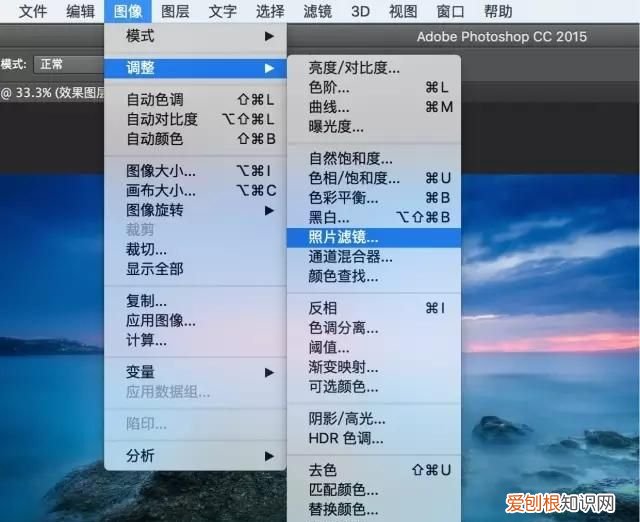The width and height of the screenshot is (640, 522).
Task: Choose 色相/饱和度... adjustment
Action: 374,178
